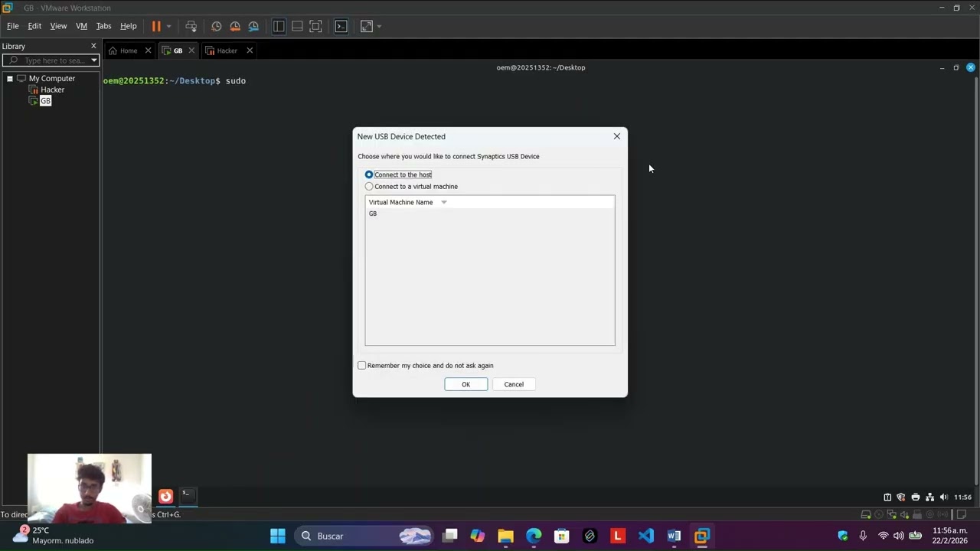Click the guest volume tray icon
Image resolution: width=980 pixels, height=551 pixels.
coord(943,497)
